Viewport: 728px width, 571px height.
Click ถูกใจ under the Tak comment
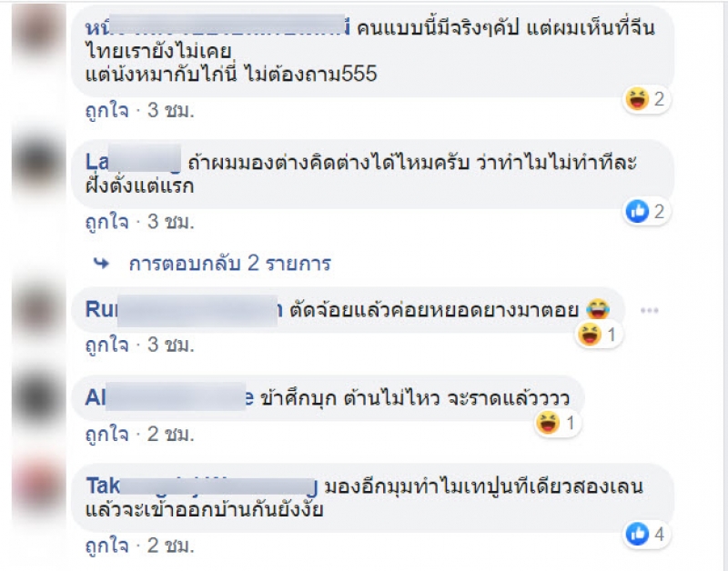pos(106,545)
